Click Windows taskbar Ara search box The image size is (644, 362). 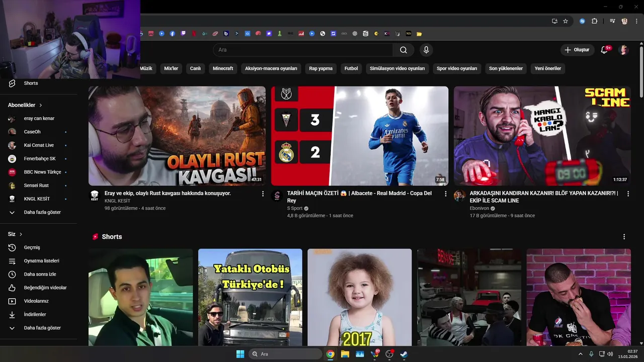(x=285, y=354)
